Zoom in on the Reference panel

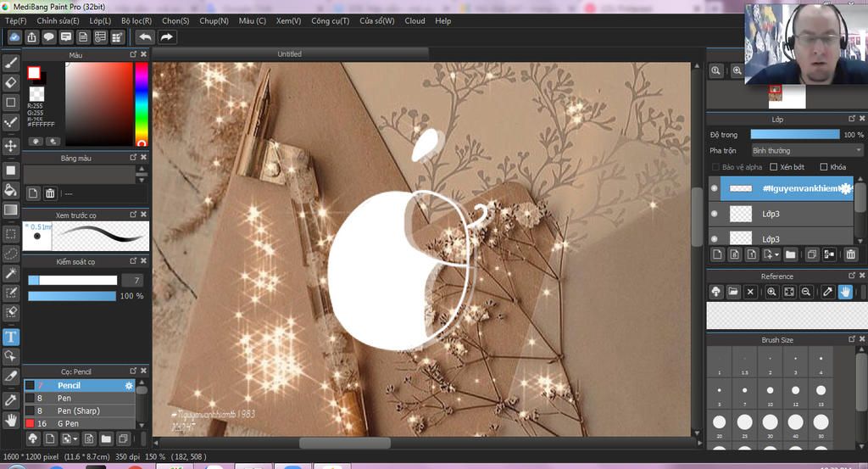tap(771, 291)
